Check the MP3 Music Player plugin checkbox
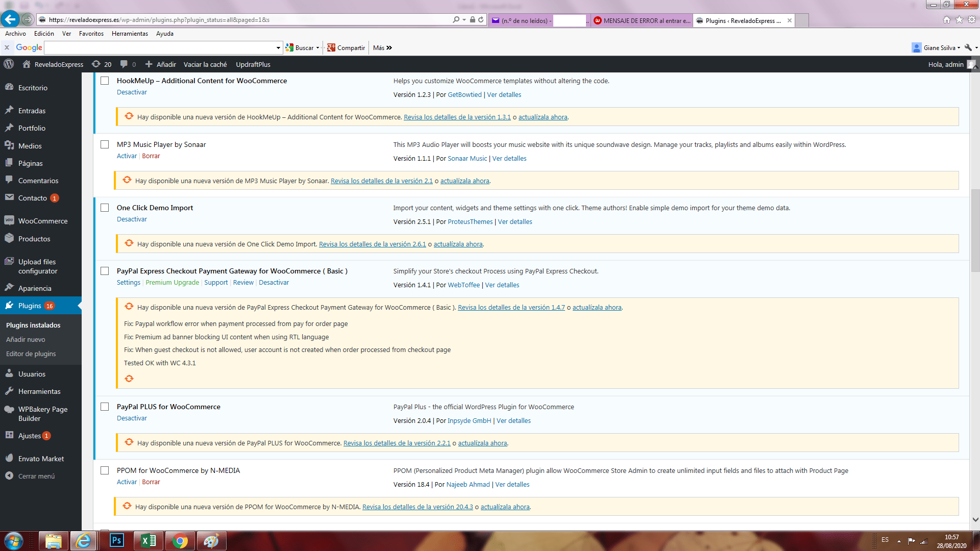 [105, 144]
